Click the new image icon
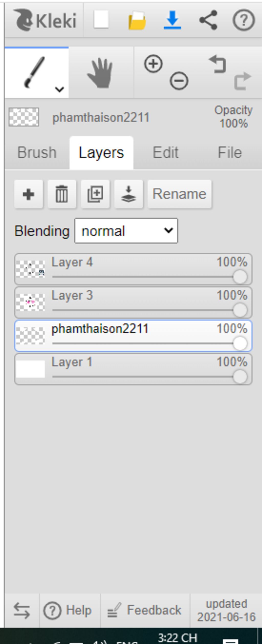The image size is (262, 644). [101, 20]
